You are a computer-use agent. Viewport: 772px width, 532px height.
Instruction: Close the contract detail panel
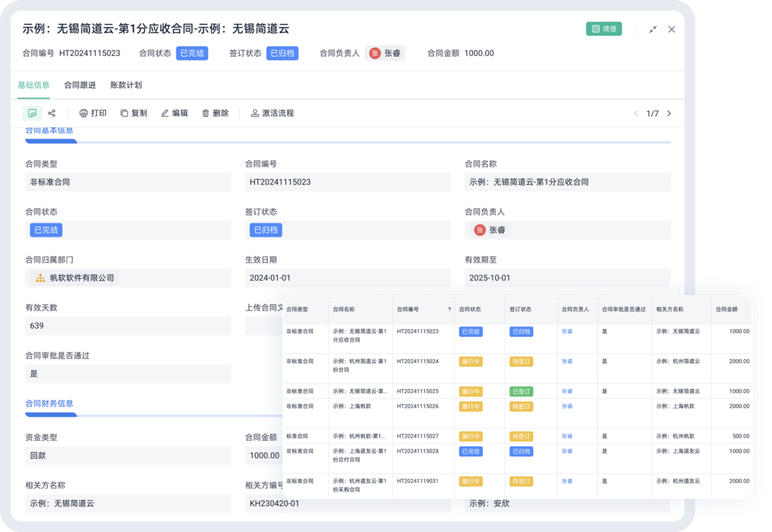(x=672, y=29)
